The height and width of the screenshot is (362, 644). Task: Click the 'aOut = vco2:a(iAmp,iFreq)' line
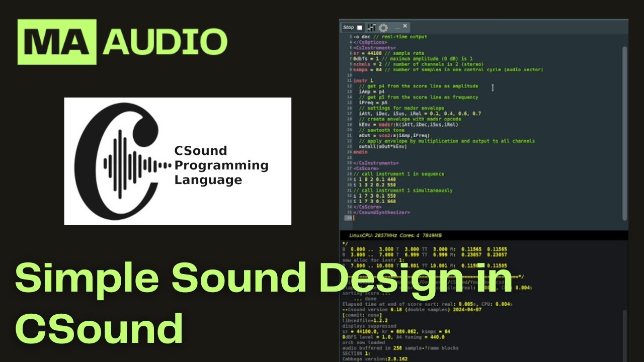(x=394, y=135)
